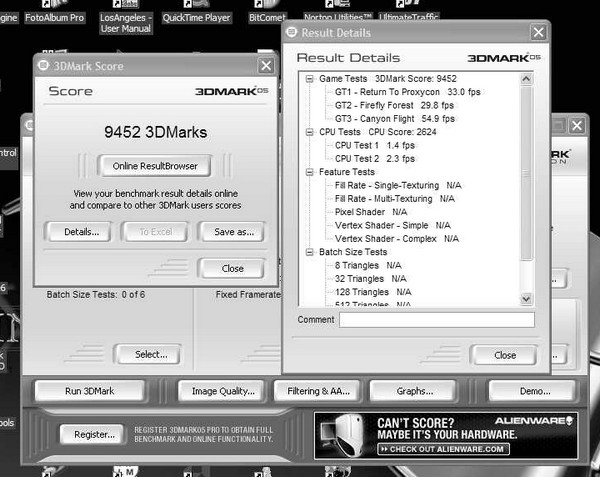
Task: Select Vertex Shader - Complex row
Action: point(397,239)
